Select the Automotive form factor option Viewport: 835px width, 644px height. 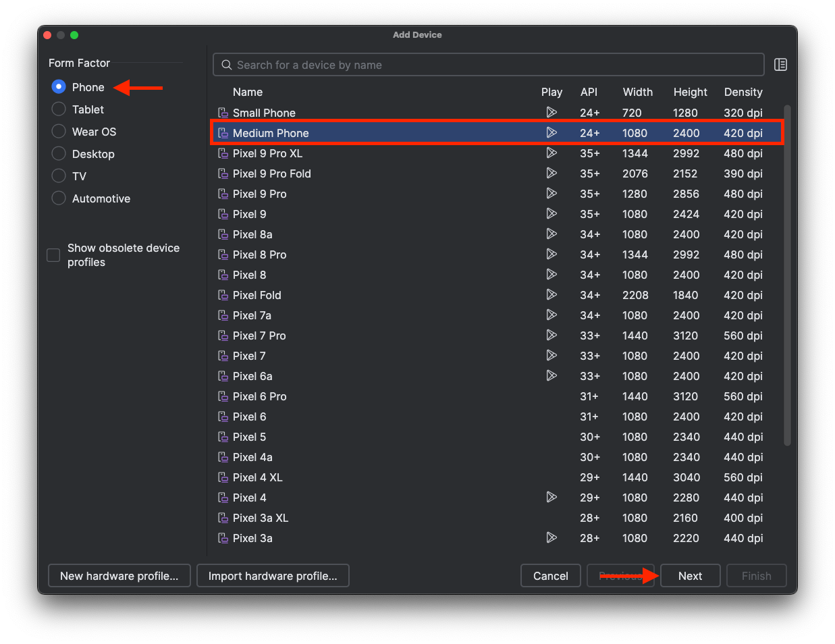[59, 198]
